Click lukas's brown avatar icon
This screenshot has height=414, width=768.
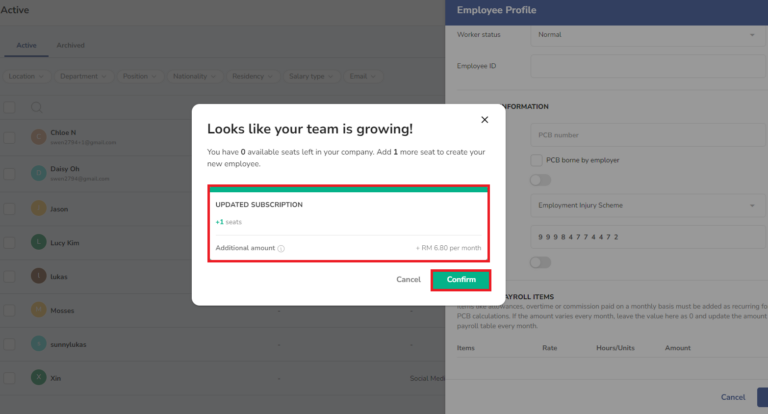click(39, 276)
